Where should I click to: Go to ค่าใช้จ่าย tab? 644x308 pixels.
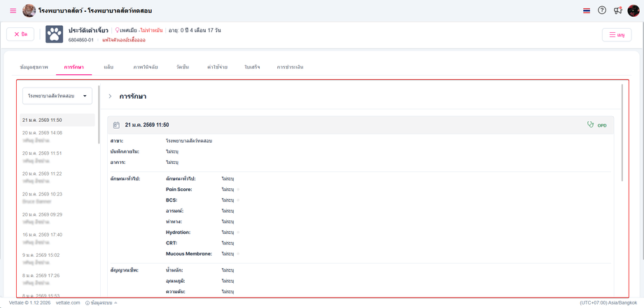(x=218, y=67)
